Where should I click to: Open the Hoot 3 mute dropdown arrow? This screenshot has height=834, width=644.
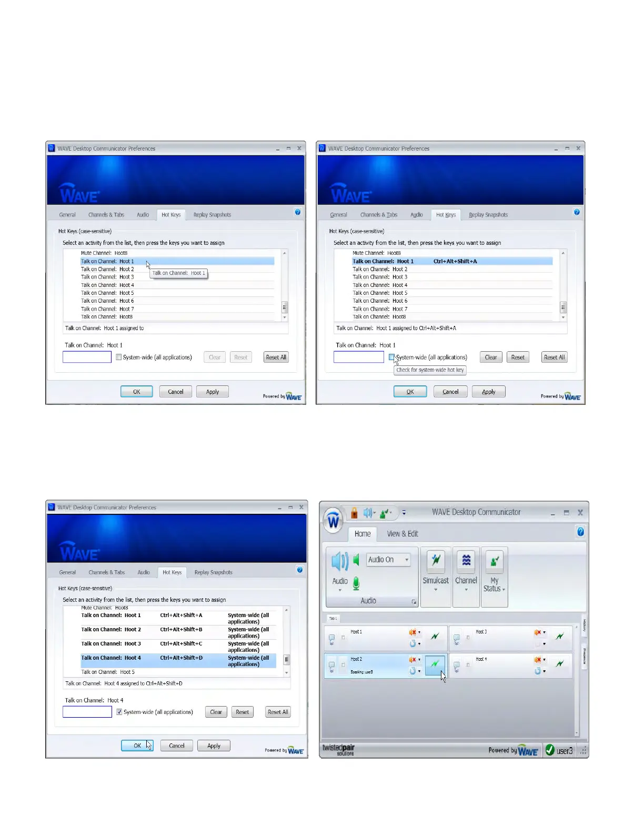(544, 632)
